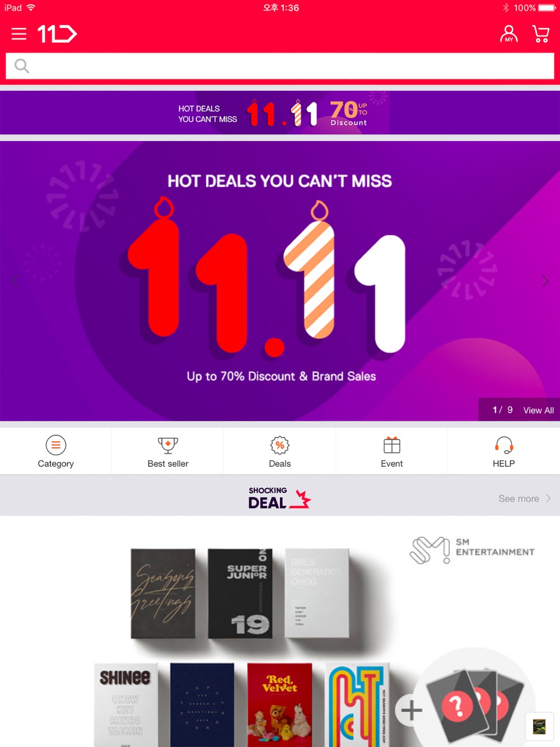The height and width of the screenshot is (747, 560).
Task: Tap the 11st logo
Action: (57, 34)
